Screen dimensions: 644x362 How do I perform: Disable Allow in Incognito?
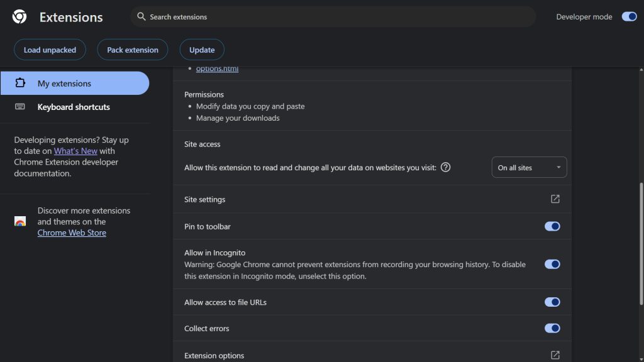coord(552,264)
